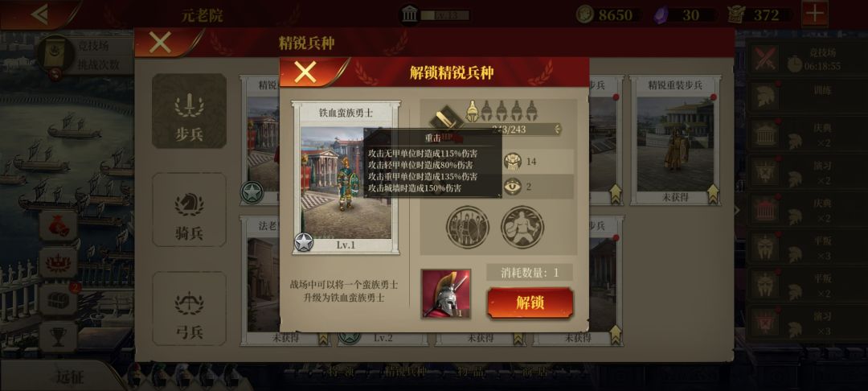Image resolution: width=868 pixels, height=391 pixels.
Task: Tap the muscular warrior skill icon
Action: coord(522,227)
